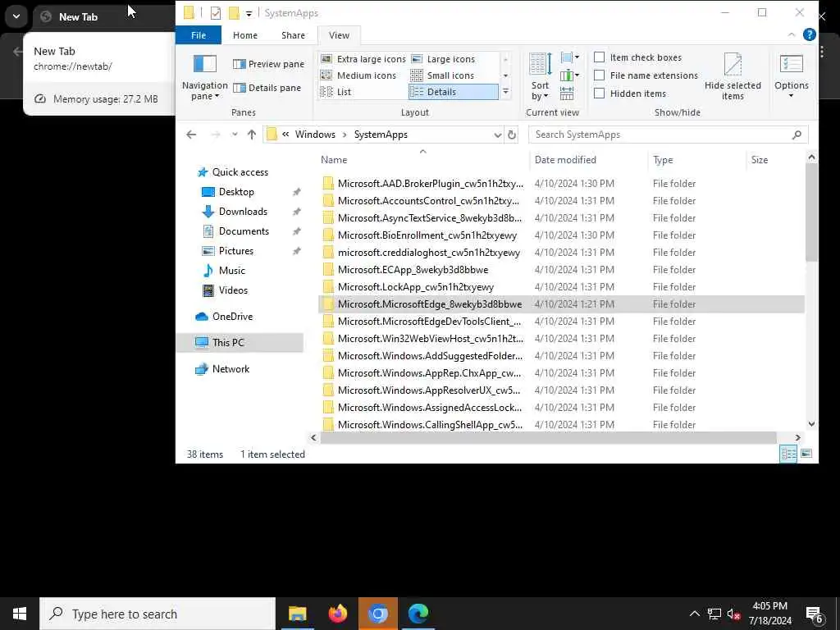
Task: Show hidden system tray icons
Action: [694, 614]
